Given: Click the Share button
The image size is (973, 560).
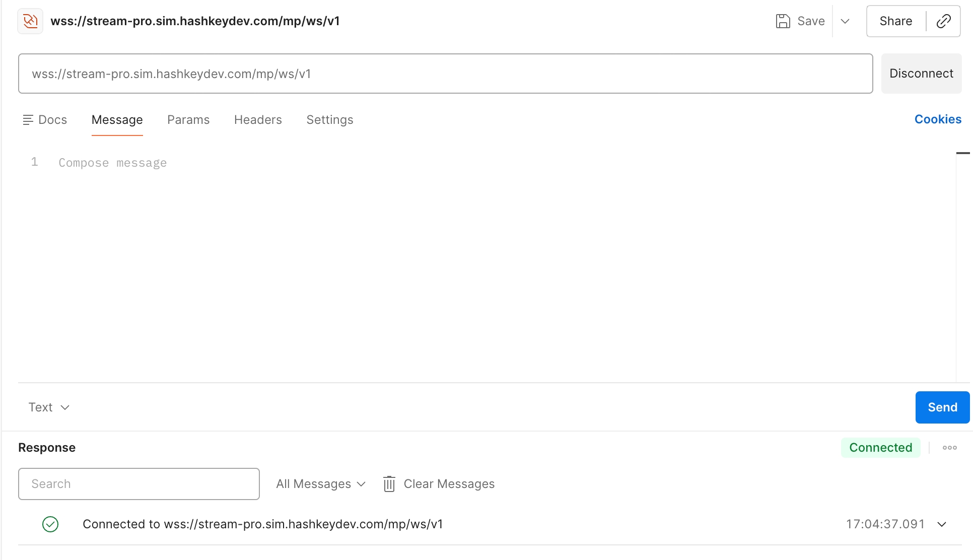Looking at the screenshot, I should click(x=895, y=21).
